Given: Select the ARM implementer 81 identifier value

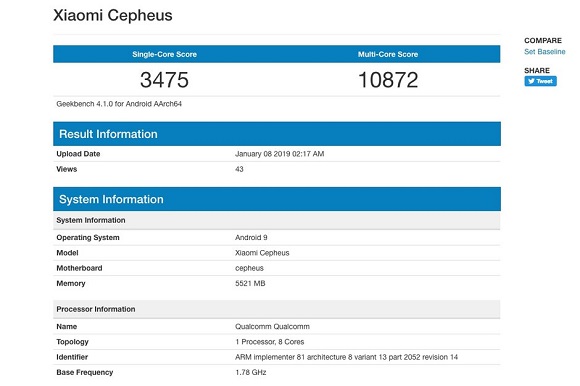Looking at the screenshot, I should 346,357.
